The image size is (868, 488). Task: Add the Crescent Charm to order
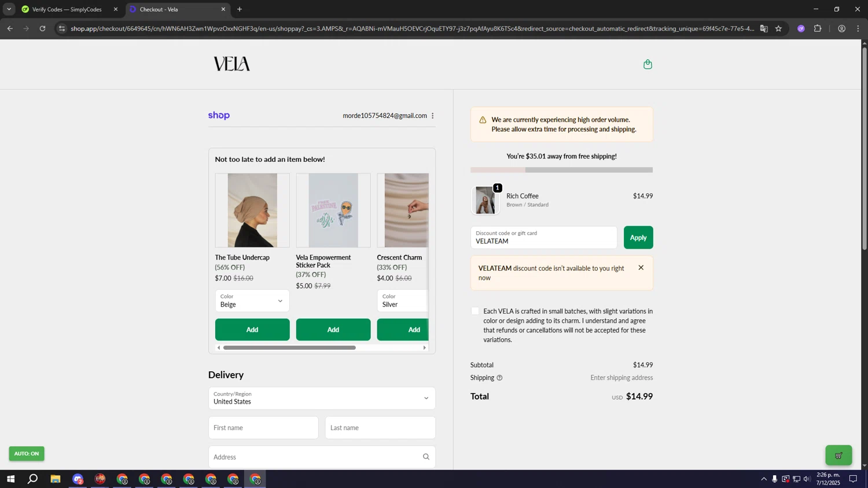click(403, 330)
